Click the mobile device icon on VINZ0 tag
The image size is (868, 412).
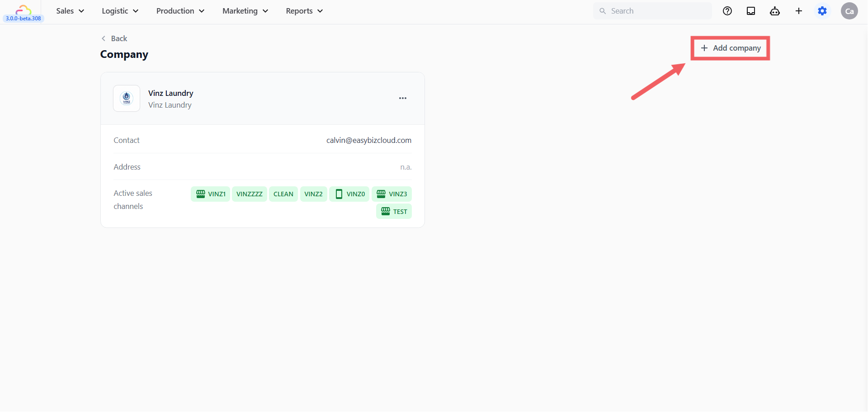pos(339,194)
